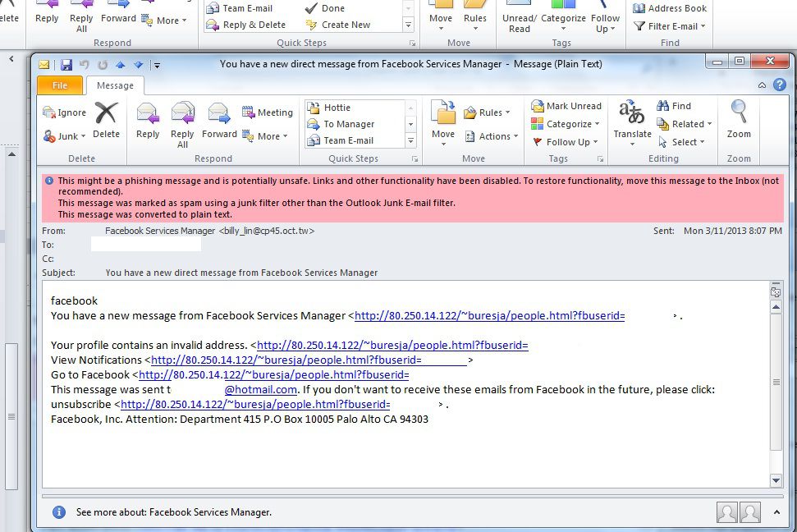The image size is (797, 532).
Task: Click the unsubscribe link
Action: [x=255, y=405]
